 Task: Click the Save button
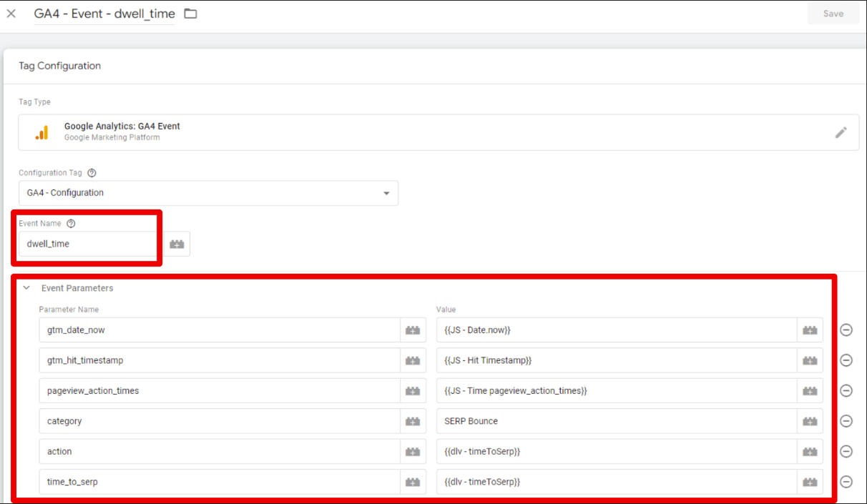tap(833, 14)
